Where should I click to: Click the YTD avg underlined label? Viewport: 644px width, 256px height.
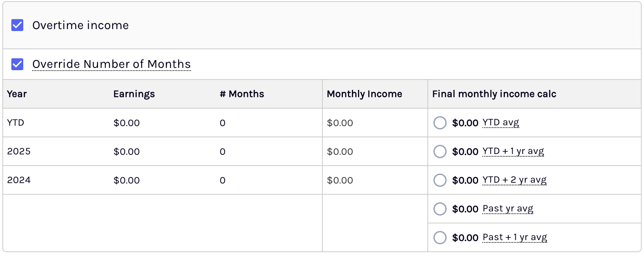(x=501, y=123)
